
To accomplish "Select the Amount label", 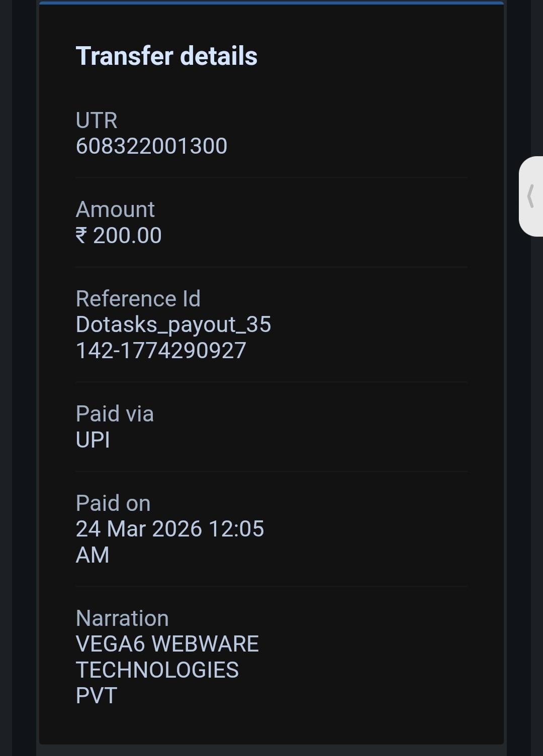I will [x=115, y=209].
